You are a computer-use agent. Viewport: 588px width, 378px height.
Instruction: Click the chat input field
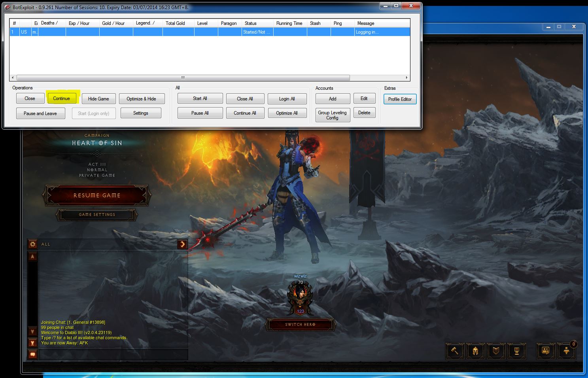[x=113, y=354]
